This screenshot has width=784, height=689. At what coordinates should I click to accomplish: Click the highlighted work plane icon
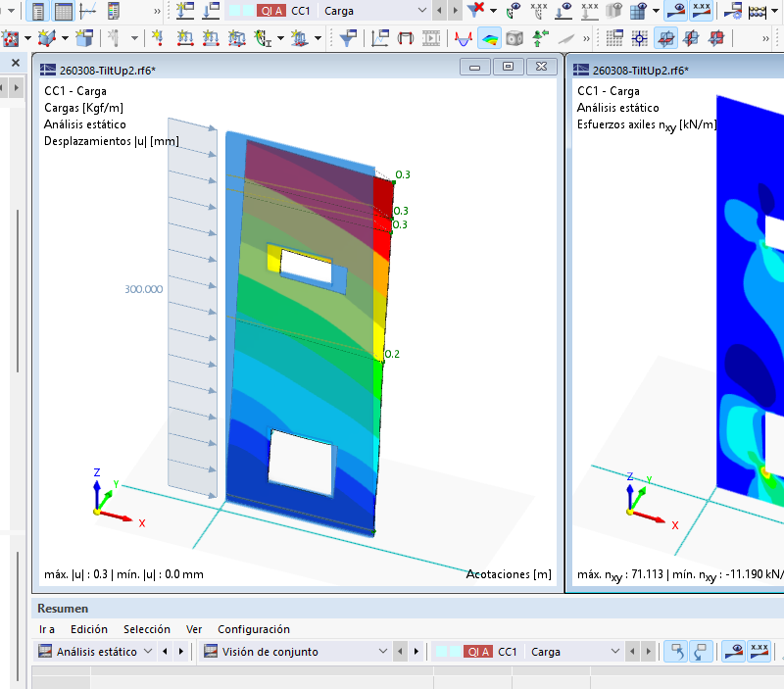coord(665,38)
